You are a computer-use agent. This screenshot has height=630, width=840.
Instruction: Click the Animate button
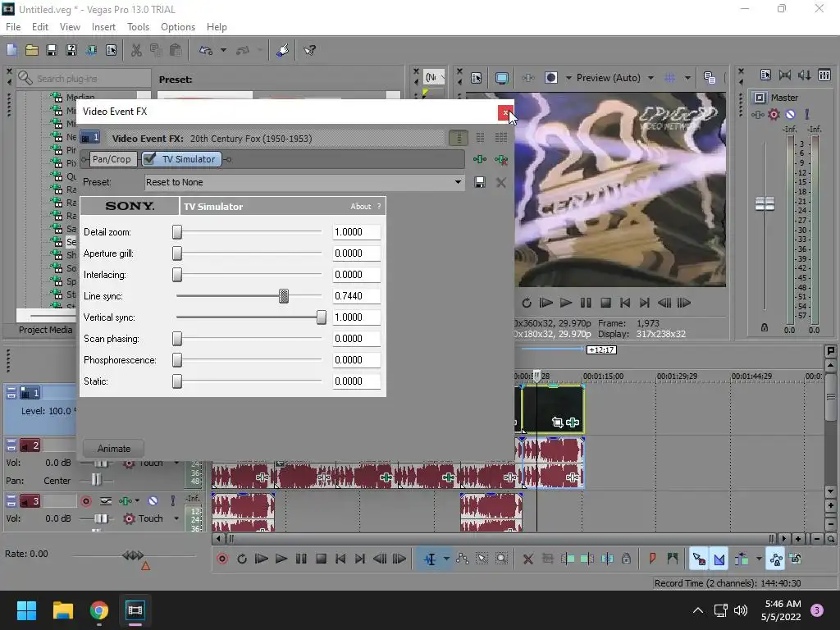pos(113,449)
